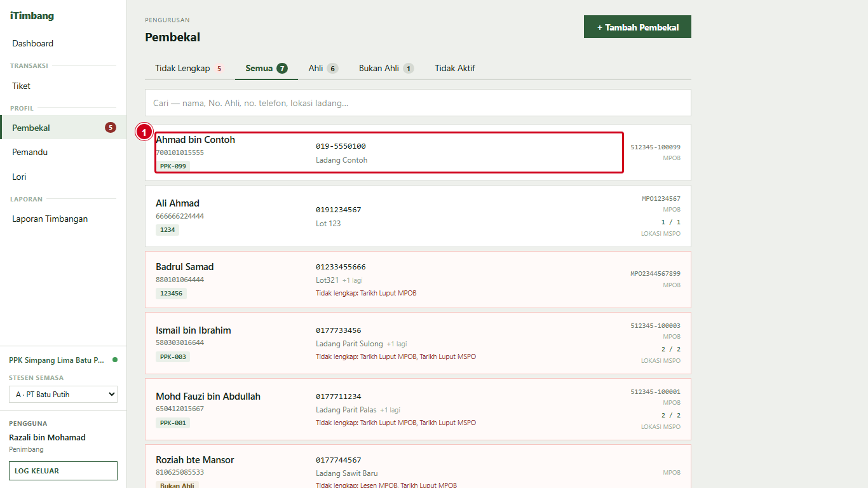Screen dimensions: 868x488
Task: Select Pembekal in the sidebar
Action: 63,128
